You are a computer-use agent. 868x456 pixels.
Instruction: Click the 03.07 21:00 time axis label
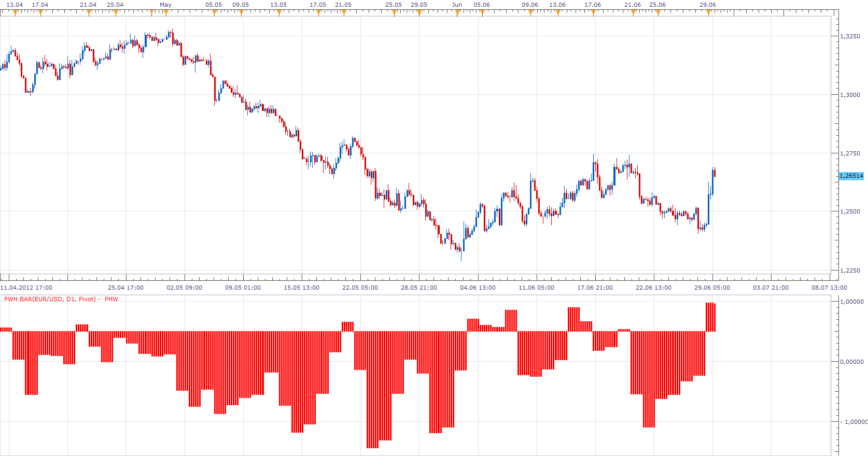tap(771, 288)
